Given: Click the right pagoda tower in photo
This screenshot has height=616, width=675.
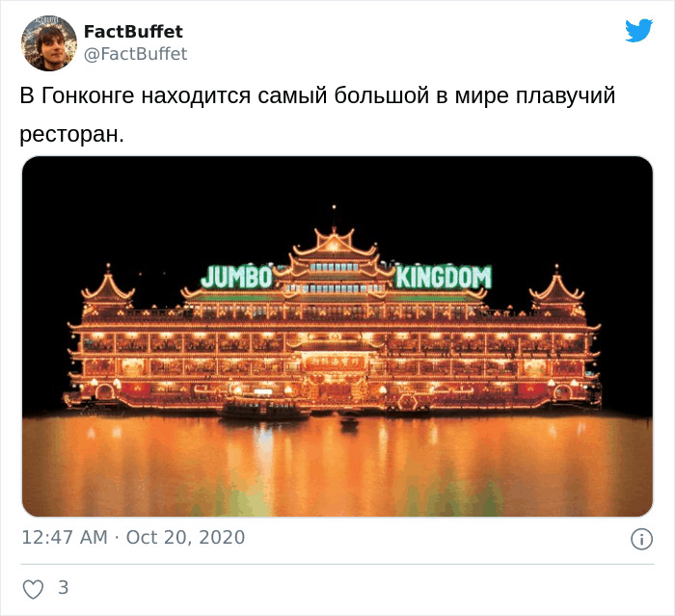Looking at the screenshot, I should [x=556, y=290].
